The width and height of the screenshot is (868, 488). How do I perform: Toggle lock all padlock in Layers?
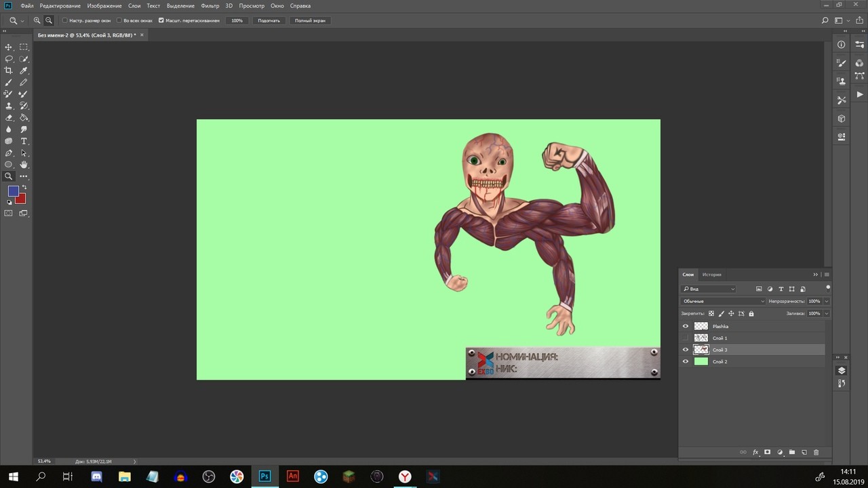(751, 314)
